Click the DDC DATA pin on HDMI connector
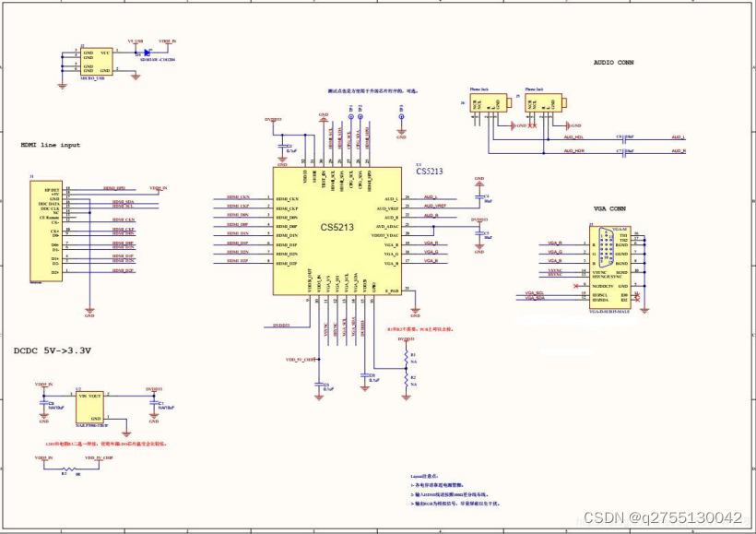This screenshot has height=534, width=756. (49, 204)
